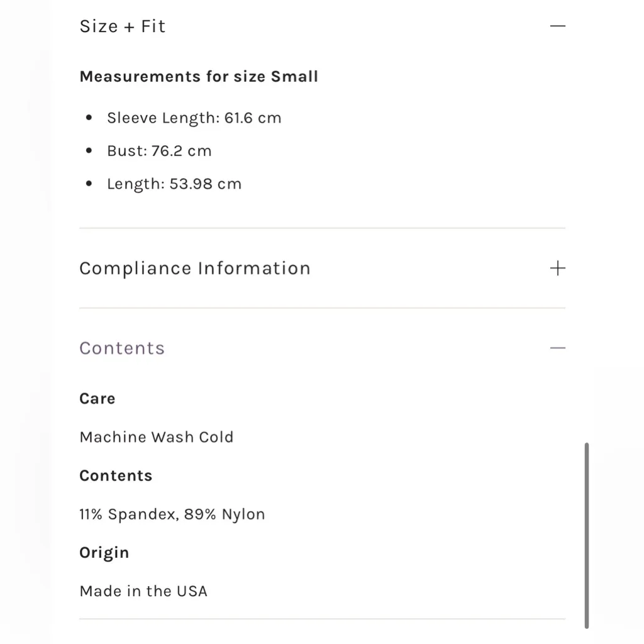Click the bullet beside Bust measurement

89,151
